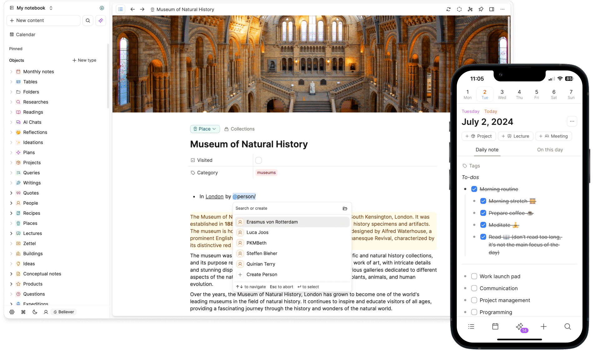
Task: Select Fri 5 in phone week strip
Action: click(537, 94)
